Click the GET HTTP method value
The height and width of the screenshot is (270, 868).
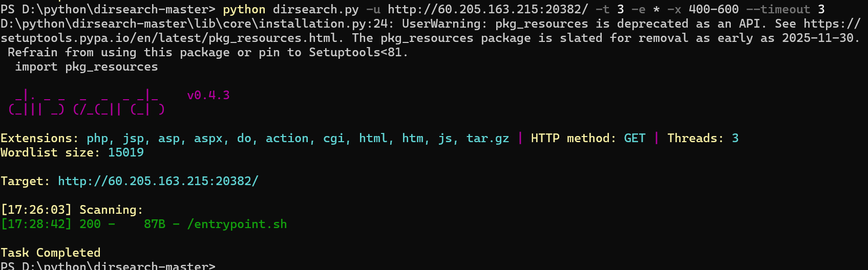(634, 138)
